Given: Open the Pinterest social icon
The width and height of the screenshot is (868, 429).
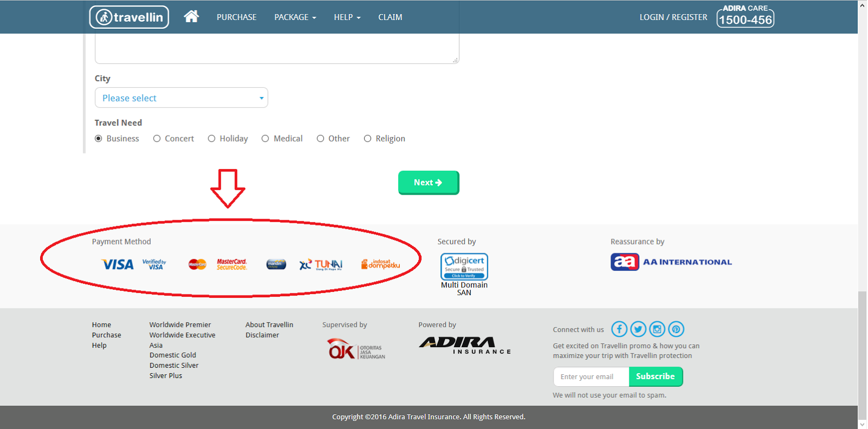Looking at the screenshot, I should click(676, 329).
